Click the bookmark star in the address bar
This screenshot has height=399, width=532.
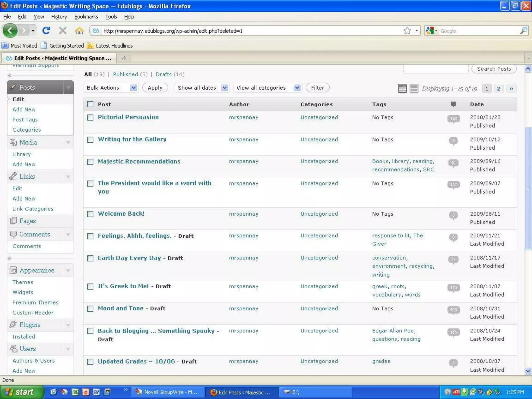pos(407,31)
